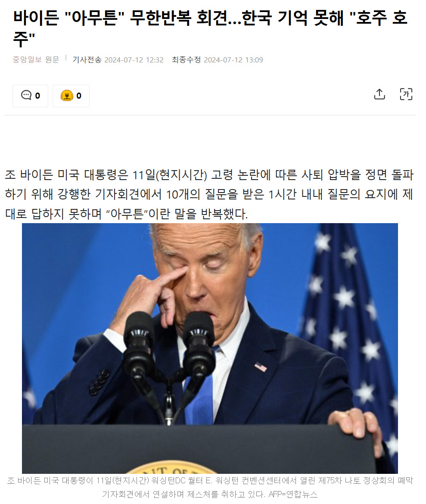Click the opening article paragraph text
426x504 pixels.
point(209,194)
